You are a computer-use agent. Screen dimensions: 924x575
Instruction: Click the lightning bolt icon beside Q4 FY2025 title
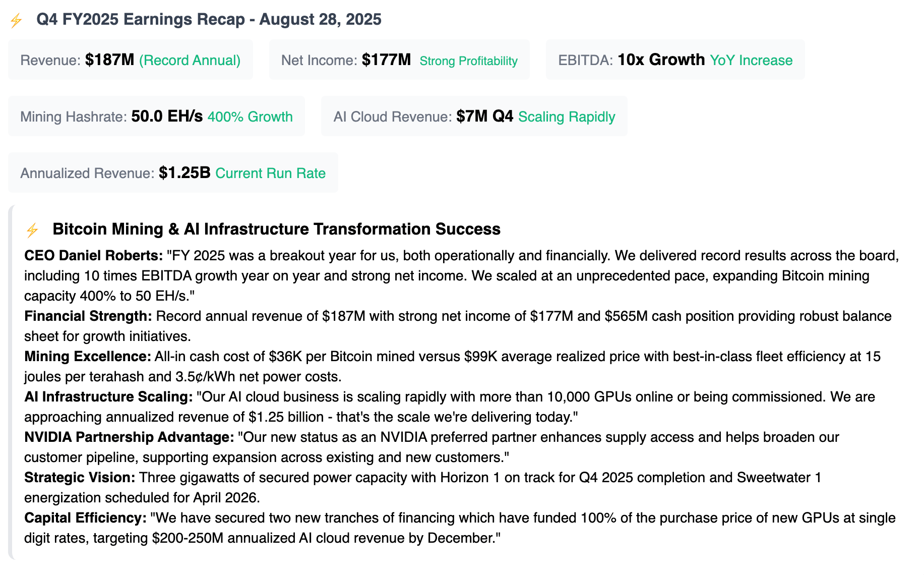(x=16, y=21)
